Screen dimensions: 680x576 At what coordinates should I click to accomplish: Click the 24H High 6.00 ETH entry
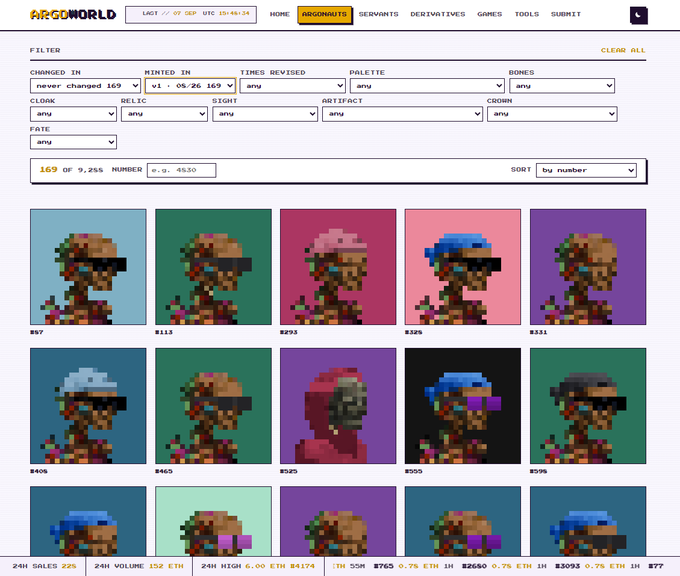(258, 566)
